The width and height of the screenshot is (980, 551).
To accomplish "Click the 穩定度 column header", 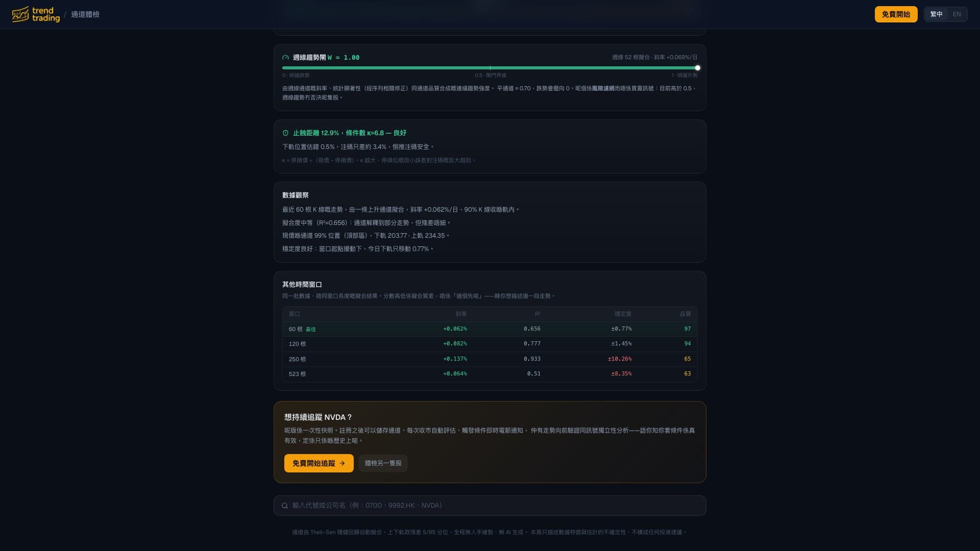I will pos(623,314).
